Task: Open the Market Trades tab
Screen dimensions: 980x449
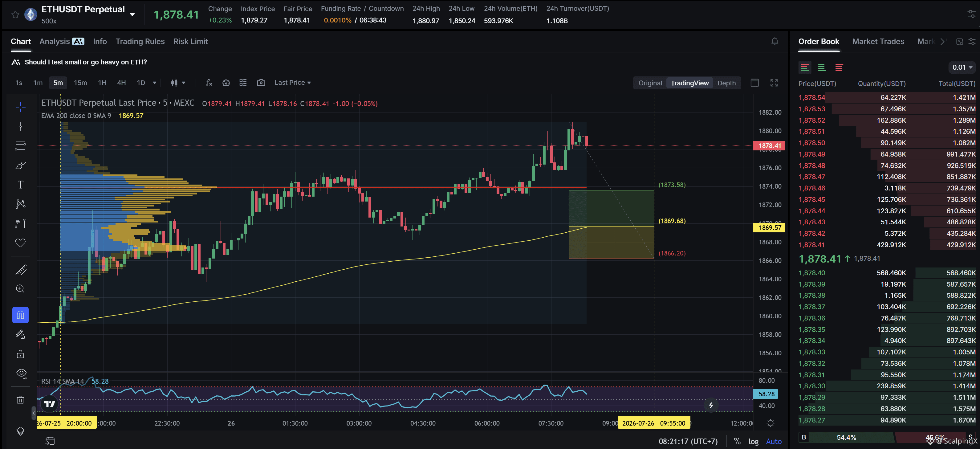Action: 878,42
